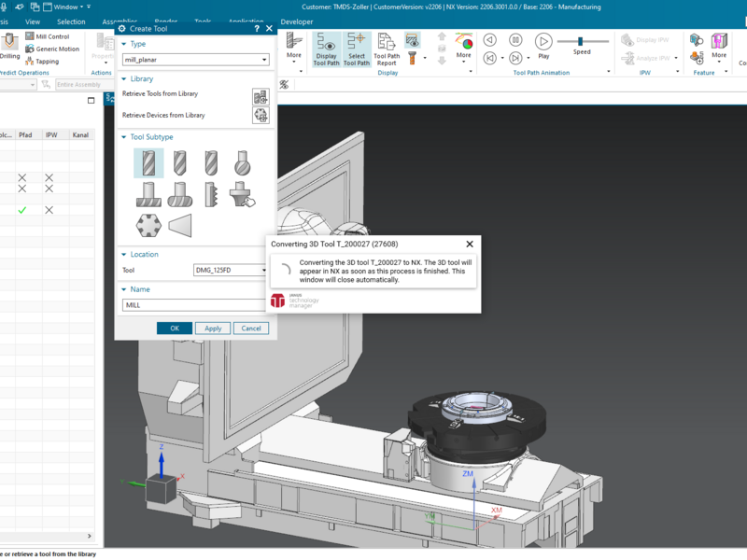
Task: Adjust the animation Speed slider
Action: (580, 41)
